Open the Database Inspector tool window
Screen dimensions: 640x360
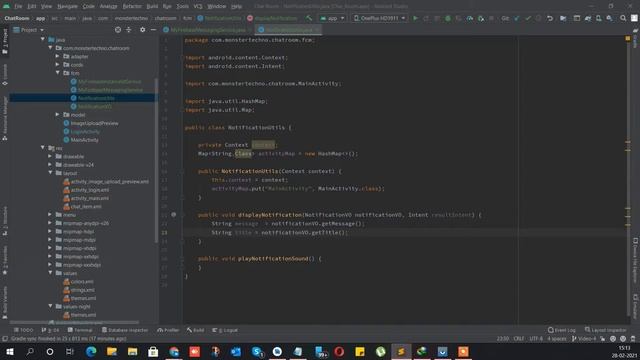tap(125, 330)
